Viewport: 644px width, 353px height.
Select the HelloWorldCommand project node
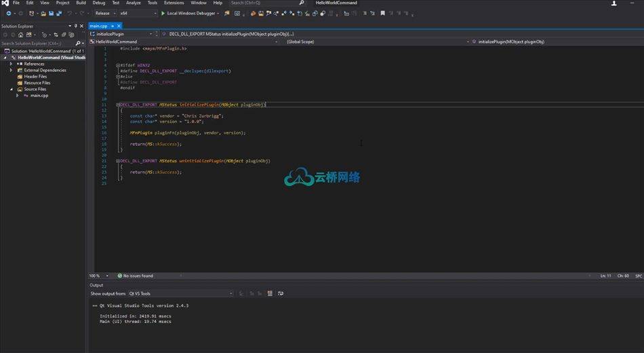click(x=52, y=58)
